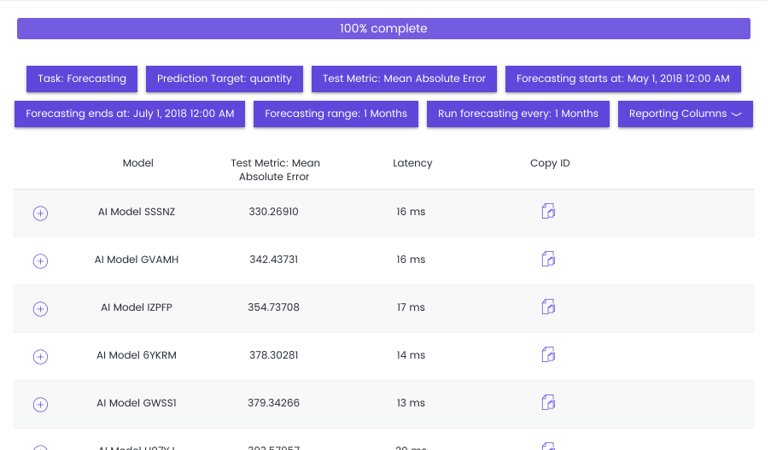
Task: Click the 14 ms latency value
Action: [x=411, y=355]
